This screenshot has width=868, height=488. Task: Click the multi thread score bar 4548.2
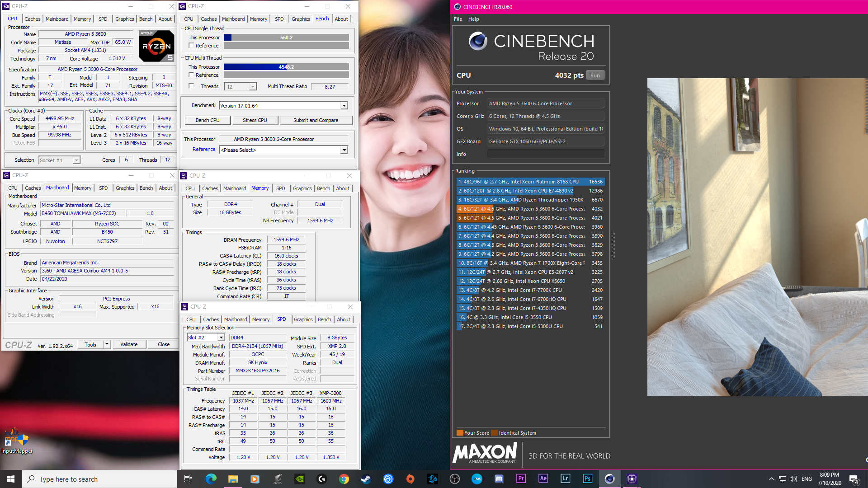(x=286, y=67)
